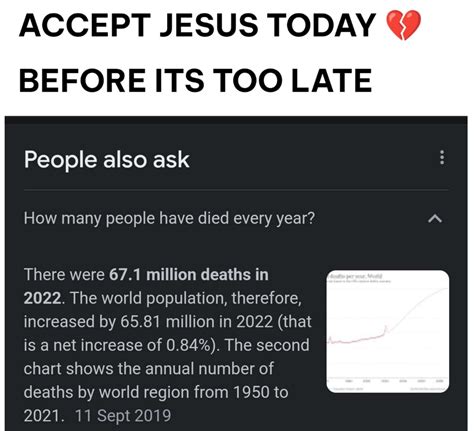Screen dimensions: 474x431
Task: Click the year axis labels of the chart
Action: pyautogui.click(x=395, y=381)
